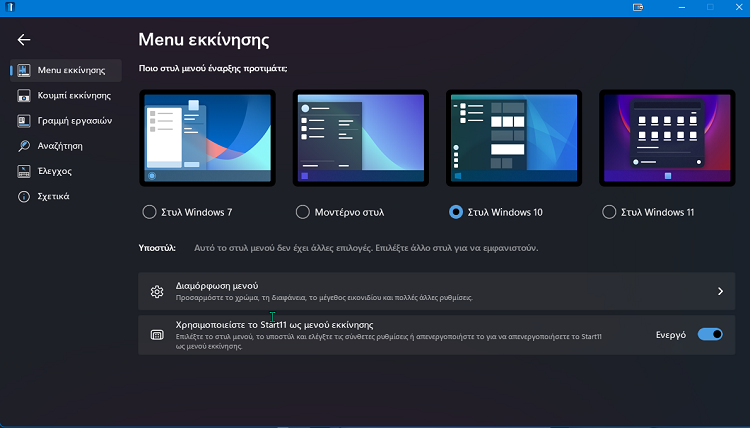Open the Έλεγχος section label
Screen dimensions: 750x428
[55, 171]
